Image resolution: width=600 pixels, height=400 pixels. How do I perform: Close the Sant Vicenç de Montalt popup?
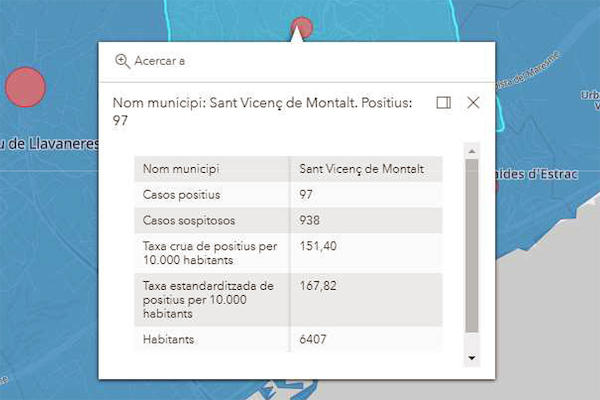pos(474,102)
